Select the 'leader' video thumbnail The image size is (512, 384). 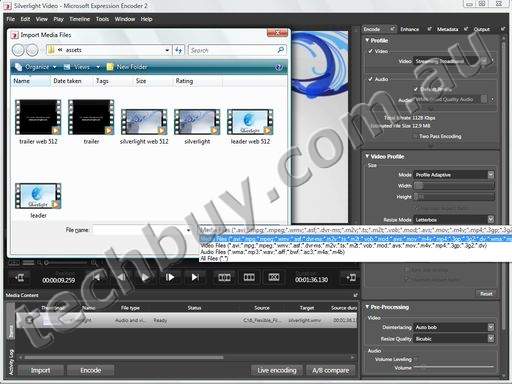[38, 196]
